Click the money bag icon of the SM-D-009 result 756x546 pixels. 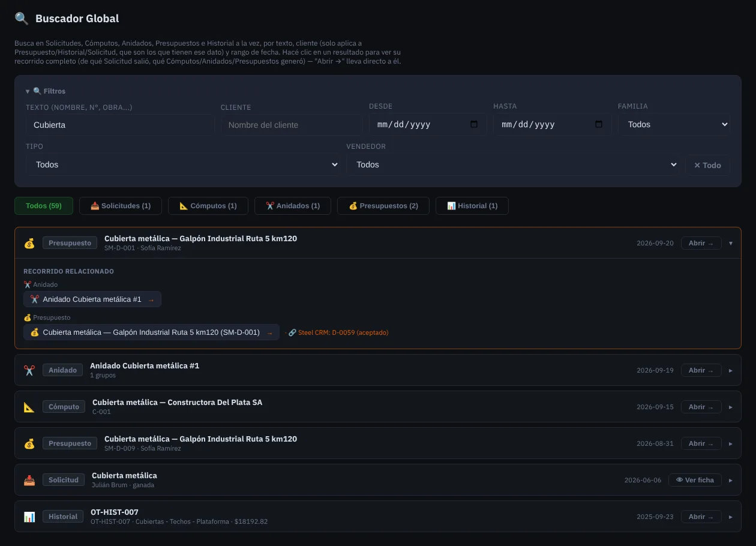[29, 443]
